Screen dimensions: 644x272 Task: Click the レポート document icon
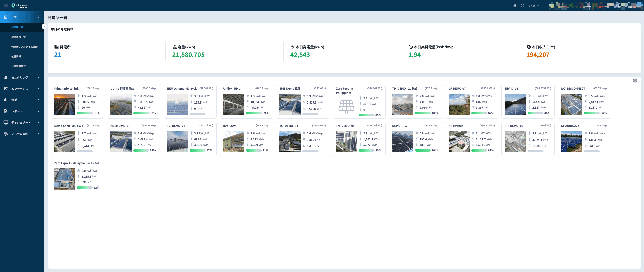6,111
